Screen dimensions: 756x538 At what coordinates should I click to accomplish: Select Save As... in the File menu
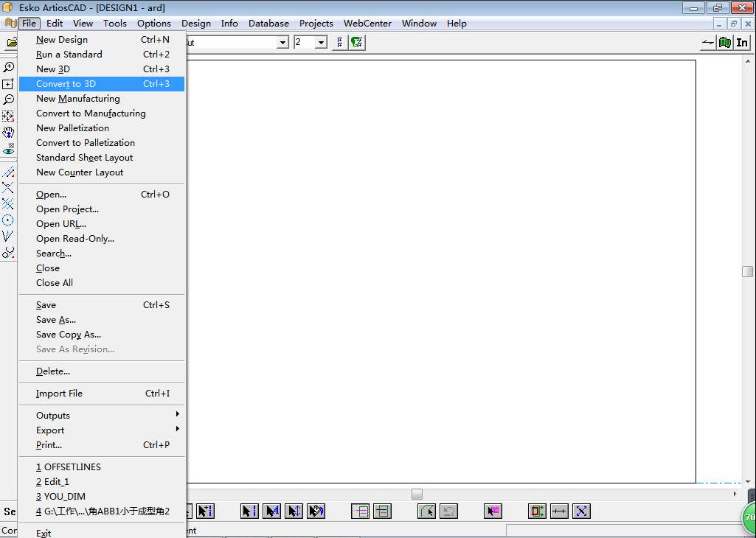(56, 320)
